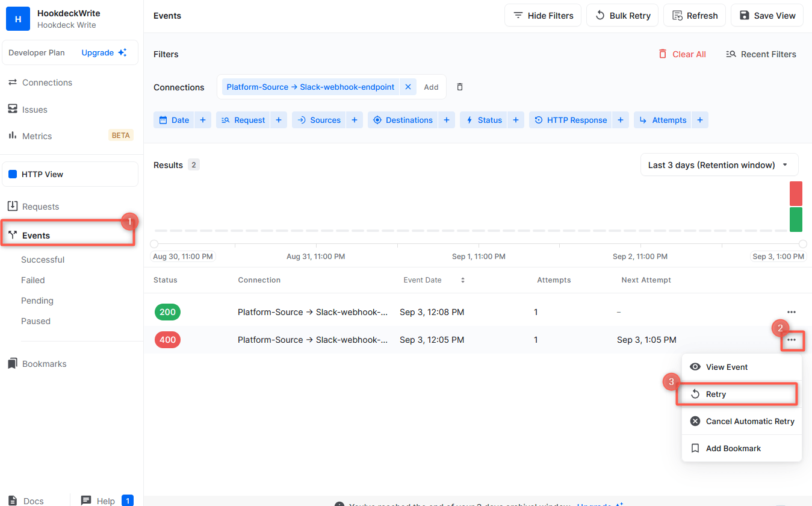The width and height of the screenshot is (812, 506).
Task: Add a Status filter using its plus icon
Action: tap(516, 120)
